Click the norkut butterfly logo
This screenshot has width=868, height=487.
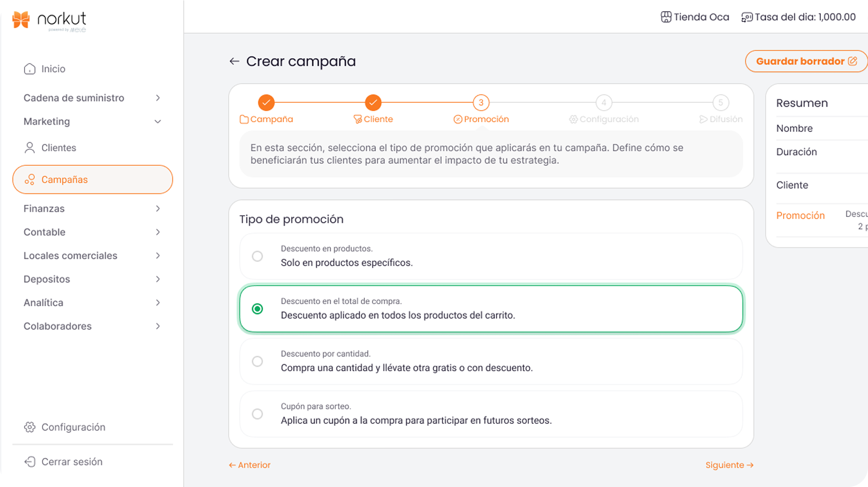(21, 20)
